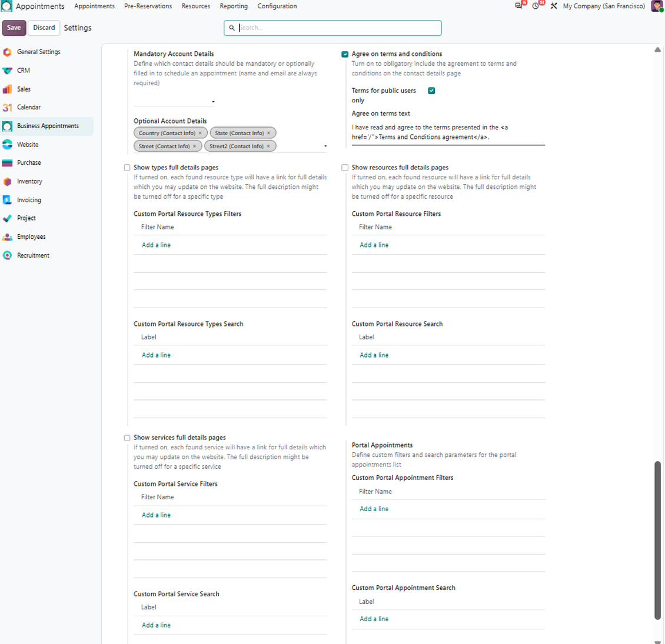Open Optional Account Details dropdown arrow
Viewport: 665px width, 644px height.
325,146
